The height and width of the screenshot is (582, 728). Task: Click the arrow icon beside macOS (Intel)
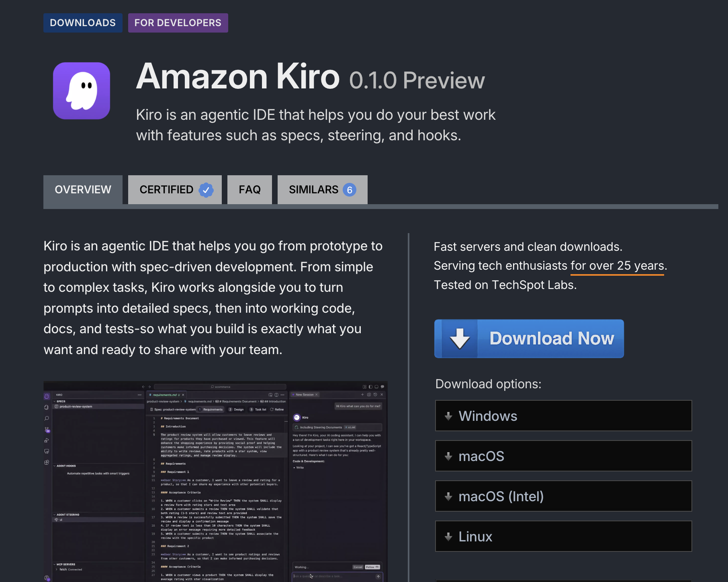coord(449,497)
